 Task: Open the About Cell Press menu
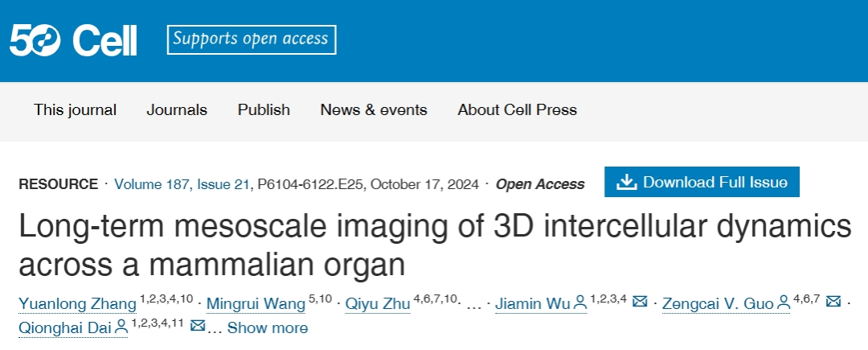pos(517,110)
